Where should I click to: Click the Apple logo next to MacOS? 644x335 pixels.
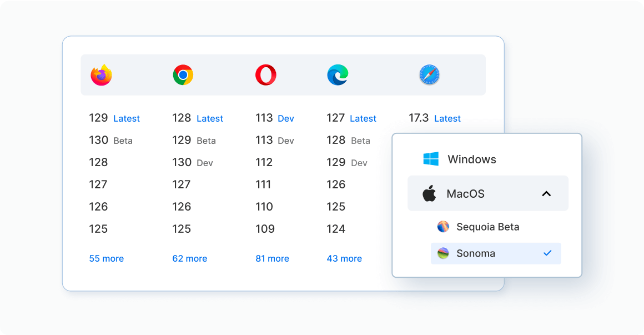pos(429,193)
